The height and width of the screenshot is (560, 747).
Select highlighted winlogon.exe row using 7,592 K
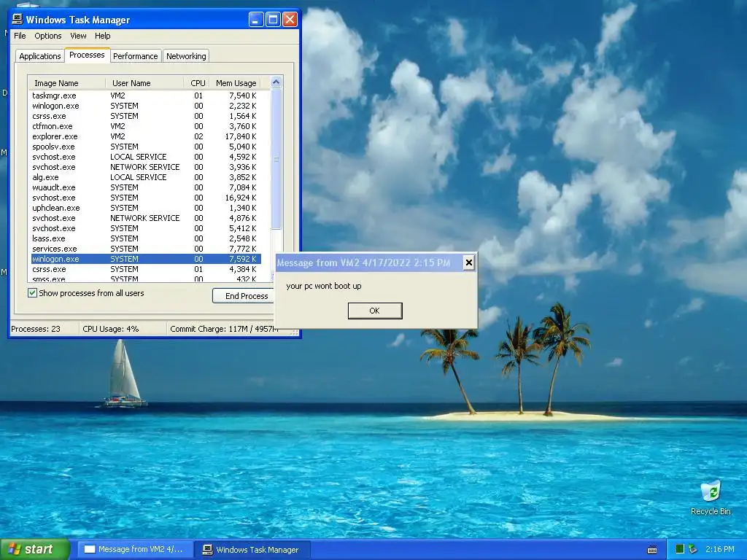click(x=146, y=259)
